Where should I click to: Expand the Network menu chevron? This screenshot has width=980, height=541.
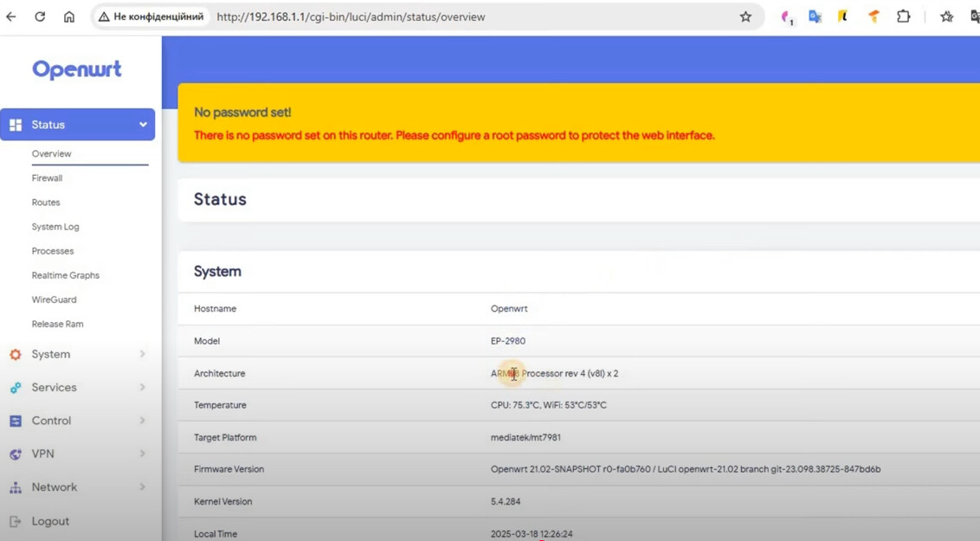(x=143, y=486)
